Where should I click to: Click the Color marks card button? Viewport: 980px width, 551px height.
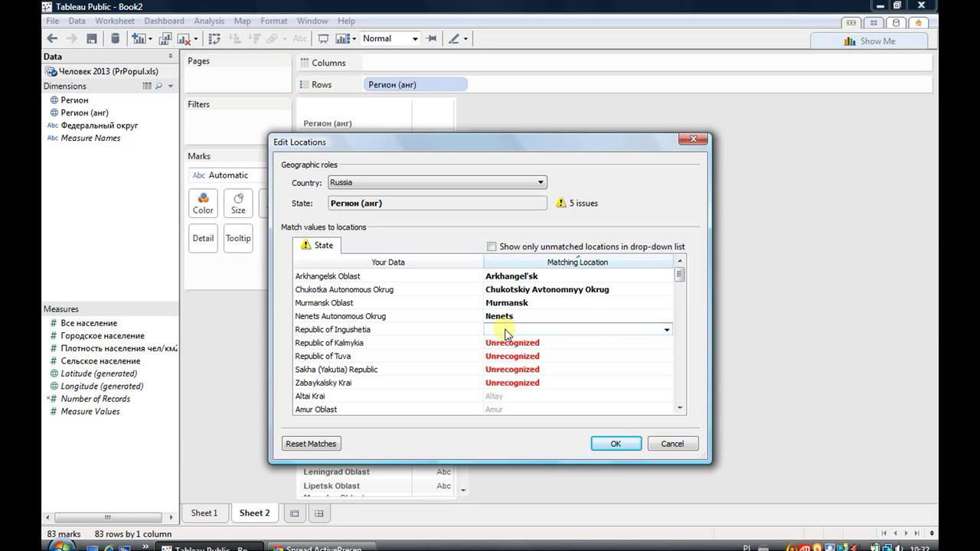coord(203,203)
